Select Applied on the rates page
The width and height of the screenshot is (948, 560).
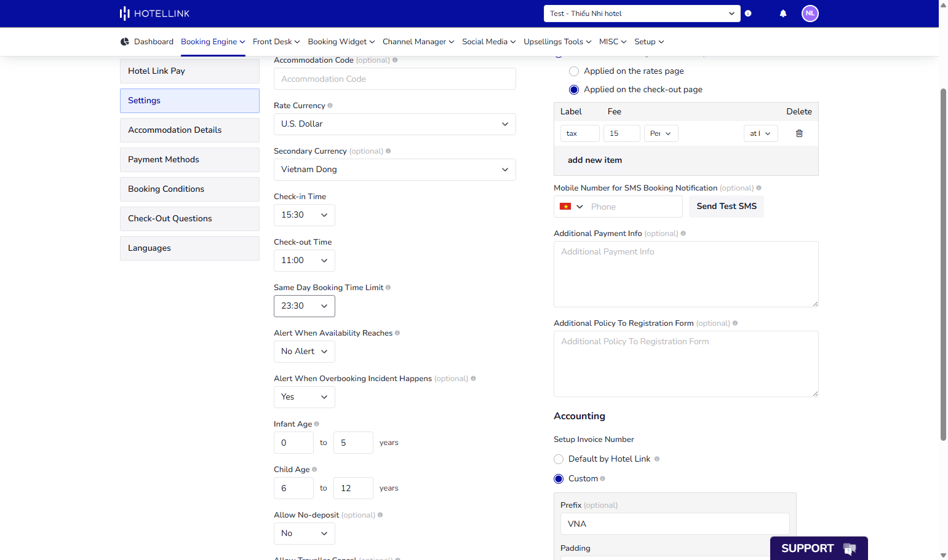(x=574, y=71)
